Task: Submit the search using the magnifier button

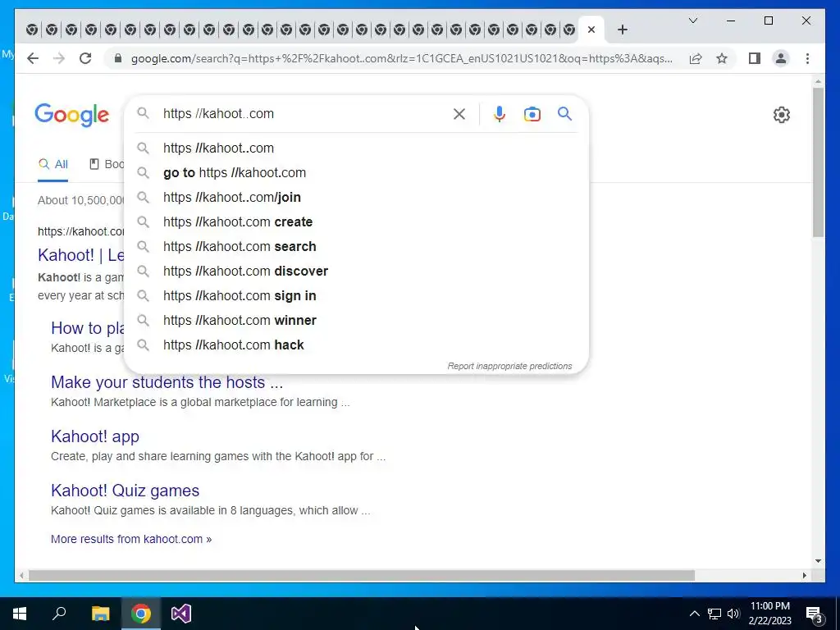Action: tap(564, 113)
